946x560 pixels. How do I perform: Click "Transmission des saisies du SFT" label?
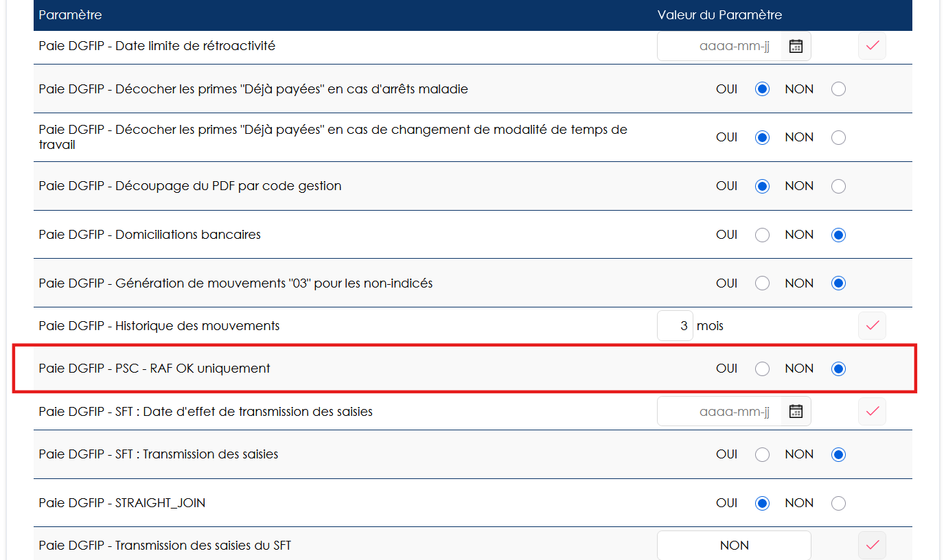pyautogui.click(x=165, y=546)
